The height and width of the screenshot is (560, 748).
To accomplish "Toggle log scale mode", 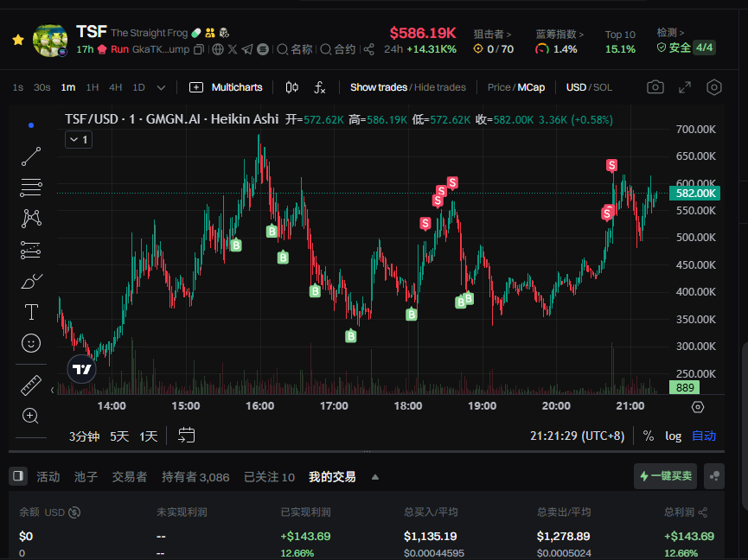I will tap(673, 436).
